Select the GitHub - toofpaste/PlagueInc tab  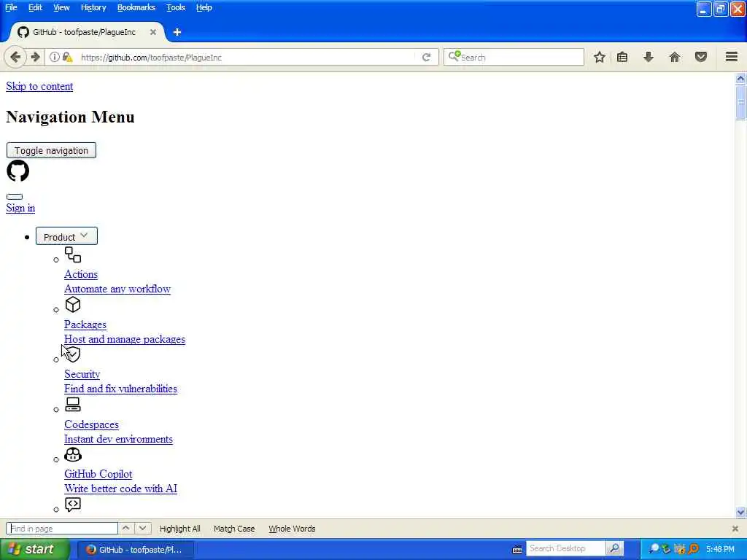click(87, 32)
